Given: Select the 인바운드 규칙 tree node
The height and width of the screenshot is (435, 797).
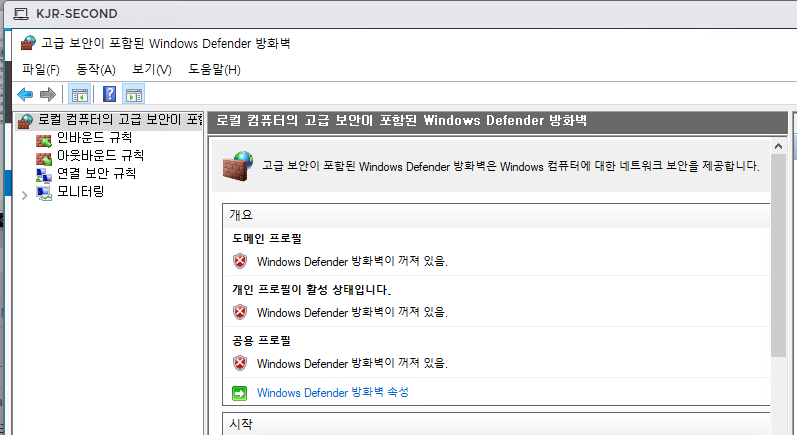Looking at the screenshot, I should (x=95, y=137).
